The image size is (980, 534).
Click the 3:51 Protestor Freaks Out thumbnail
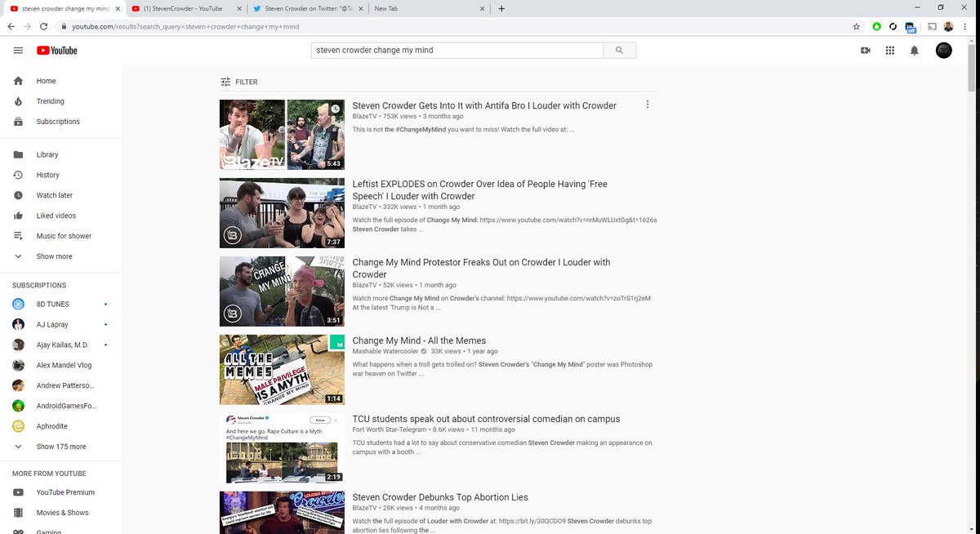tap(282, 291)
